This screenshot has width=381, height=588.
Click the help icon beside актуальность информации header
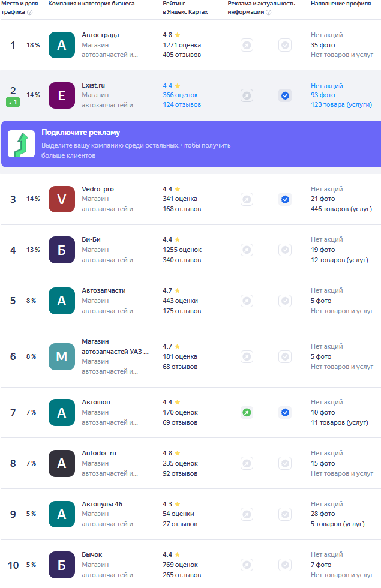268,12
